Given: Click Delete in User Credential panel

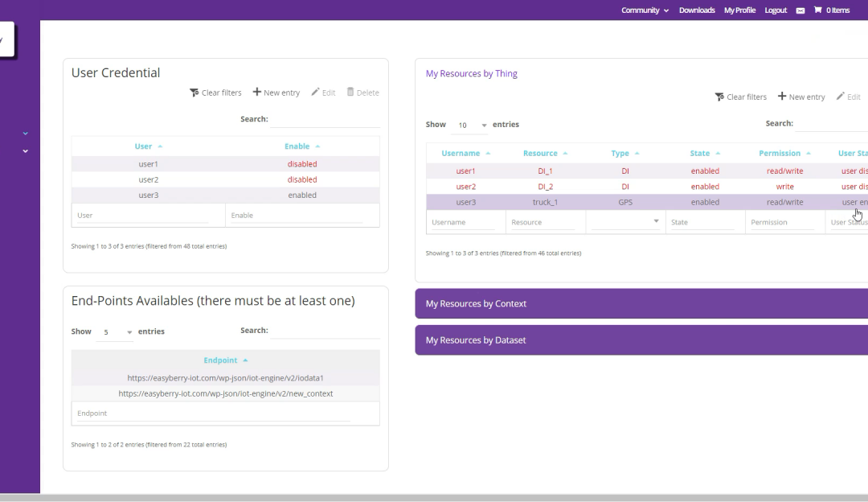Looking at the screenshot, I should tap(363, 93).
